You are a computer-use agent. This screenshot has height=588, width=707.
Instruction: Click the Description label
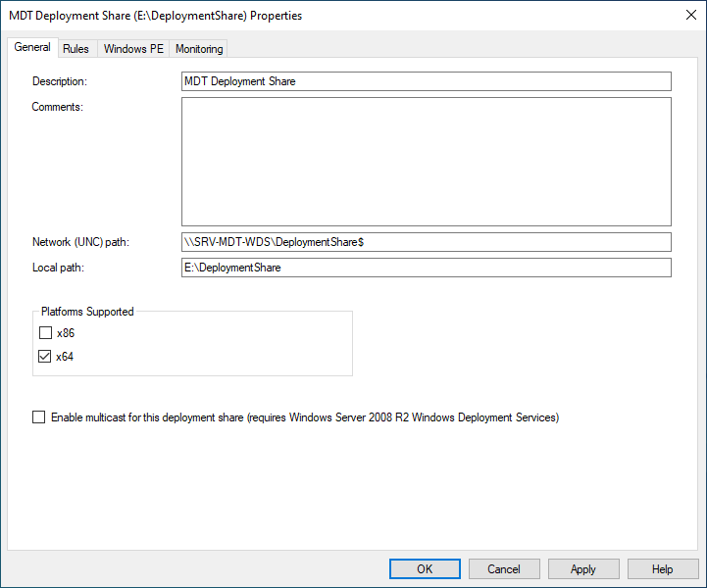60,81
